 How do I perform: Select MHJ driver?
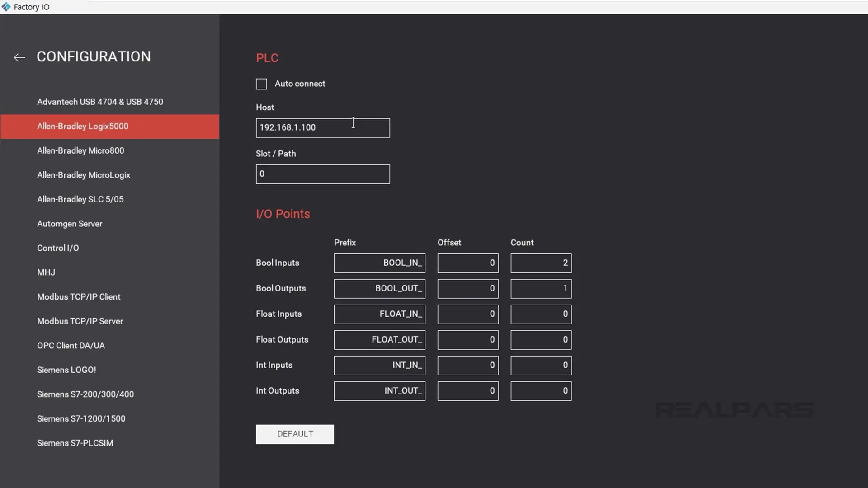coord(110,273)
